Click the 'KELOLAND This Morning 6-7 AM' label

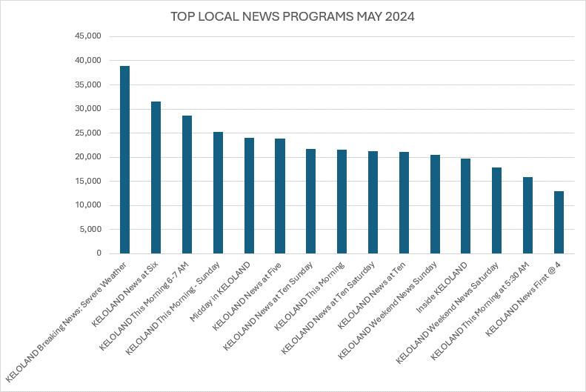pyautogui.click(x=144, y=306)
